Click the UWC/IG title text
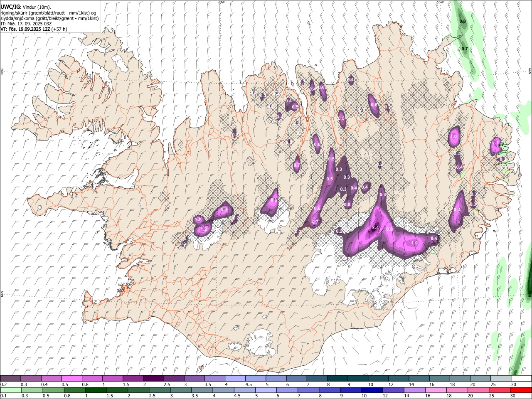This screenshot has width=532, height=399. click(10, 7)
